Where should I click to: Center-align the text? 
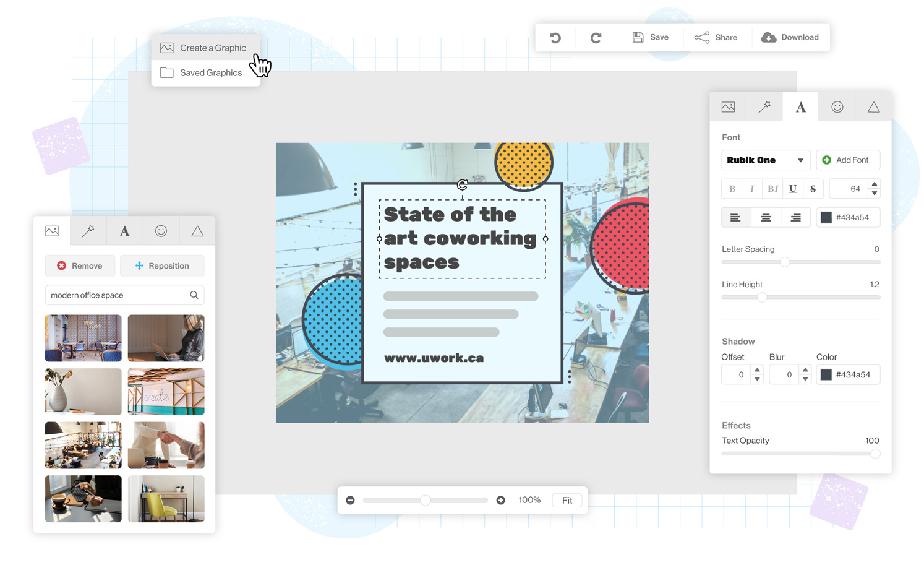pos(766,217)
